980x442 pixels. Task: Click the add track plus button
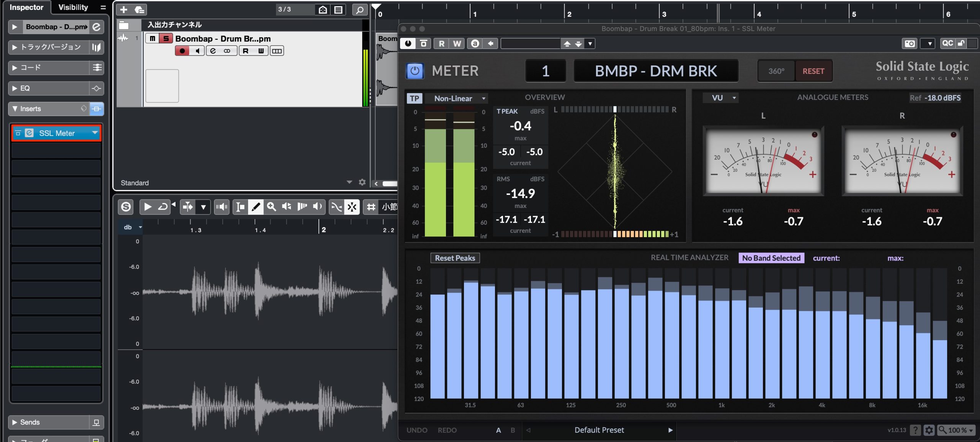coord(124,10)
